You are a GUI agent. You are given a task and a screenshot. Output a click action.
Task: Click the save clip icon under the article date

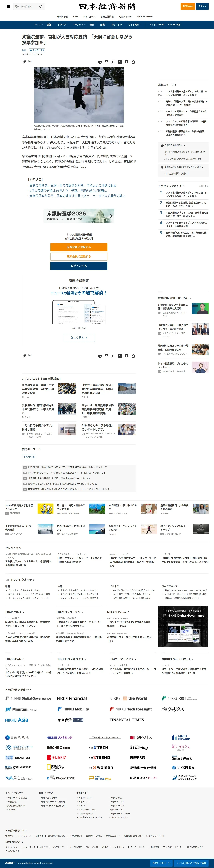pyautogui.click(x=24, y=62)
